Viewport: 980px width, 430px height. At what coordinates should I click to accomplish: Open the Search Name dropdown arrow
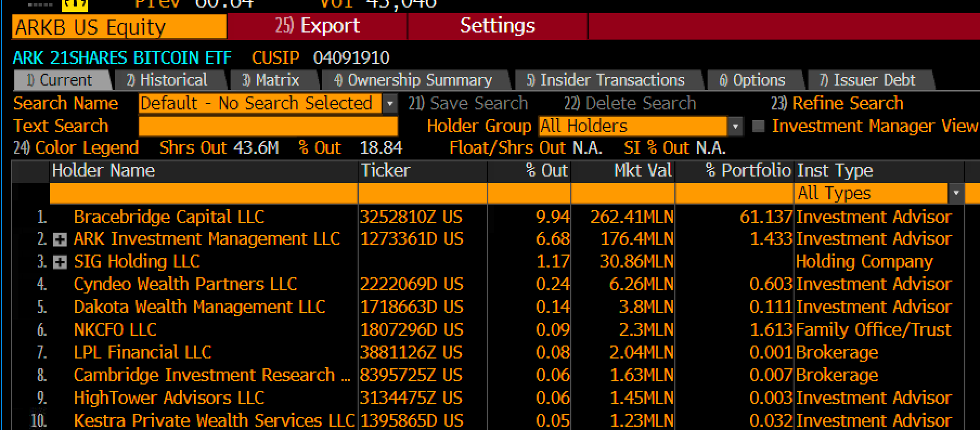389,103
